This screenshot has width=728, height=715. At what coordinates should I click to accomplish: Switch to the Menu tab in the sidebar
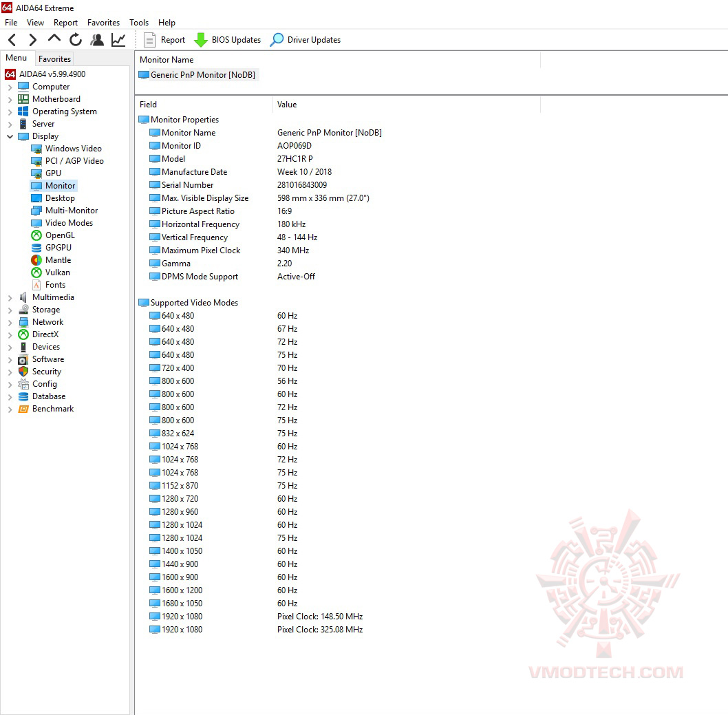click(17, 58)
